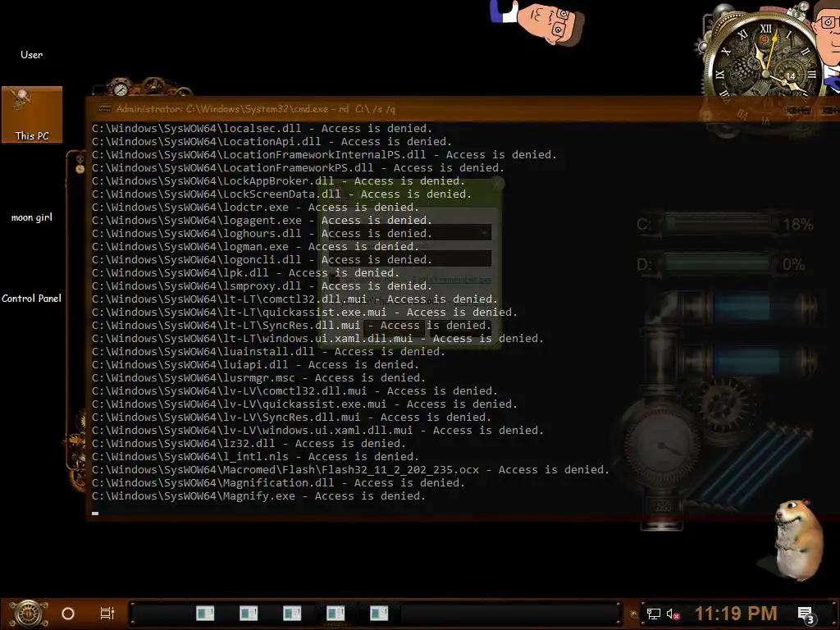Click the lodctr.exe access denied line
This screenshot has width=840, height=630.
(256, 208)
